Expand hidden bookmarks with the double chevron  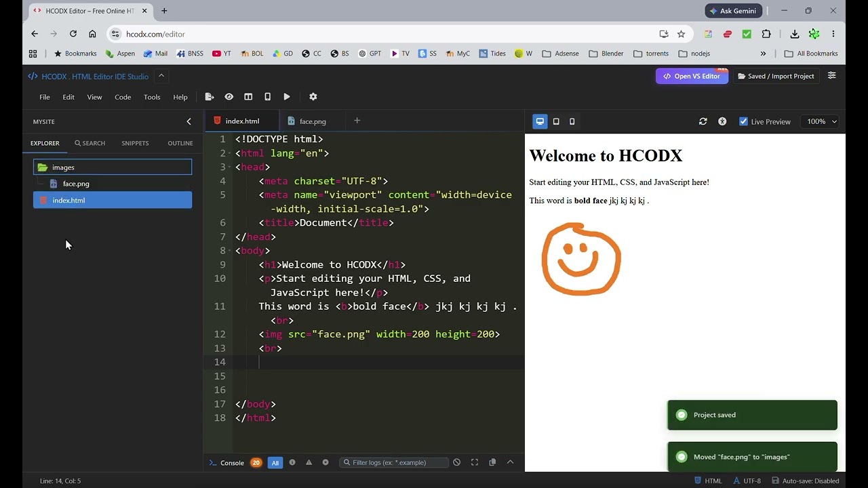[x=763, y=54]
